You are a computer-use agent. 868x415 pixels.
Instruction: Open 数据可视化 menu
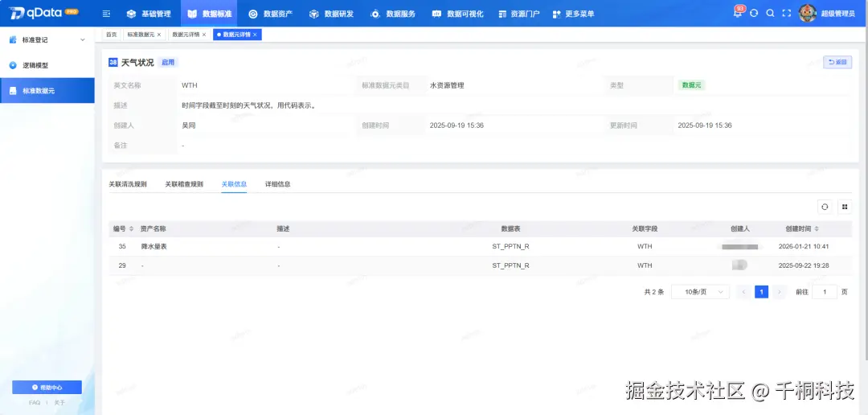pyautogui.click(x=457, y=14)
